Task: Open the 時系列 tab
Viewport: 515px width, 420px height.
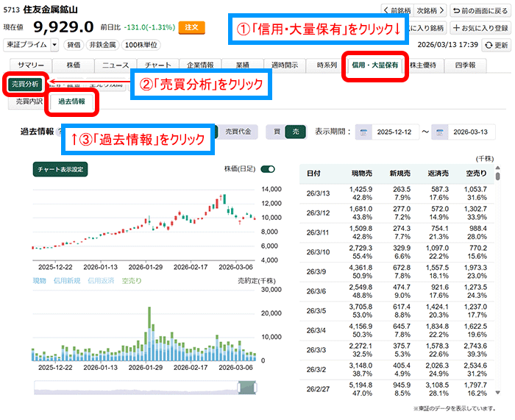Action: [327, 65]
